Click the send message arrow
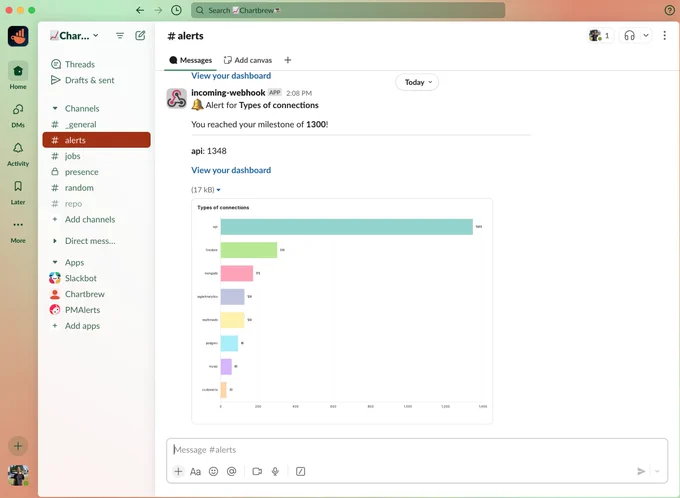 coord(641,471)
